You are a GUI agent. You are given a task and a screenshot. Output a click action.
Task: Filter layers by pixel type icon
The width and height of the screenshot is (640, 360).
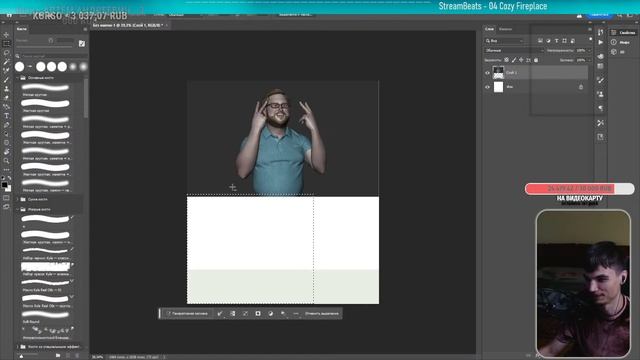pyautogui.click(x=540, y=41)
